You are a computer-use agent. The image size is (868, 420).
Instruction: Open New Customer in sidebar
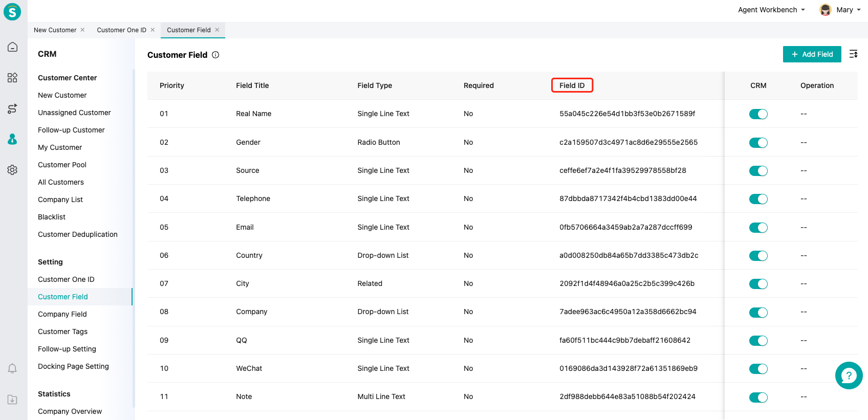click(x=62, y=95)
